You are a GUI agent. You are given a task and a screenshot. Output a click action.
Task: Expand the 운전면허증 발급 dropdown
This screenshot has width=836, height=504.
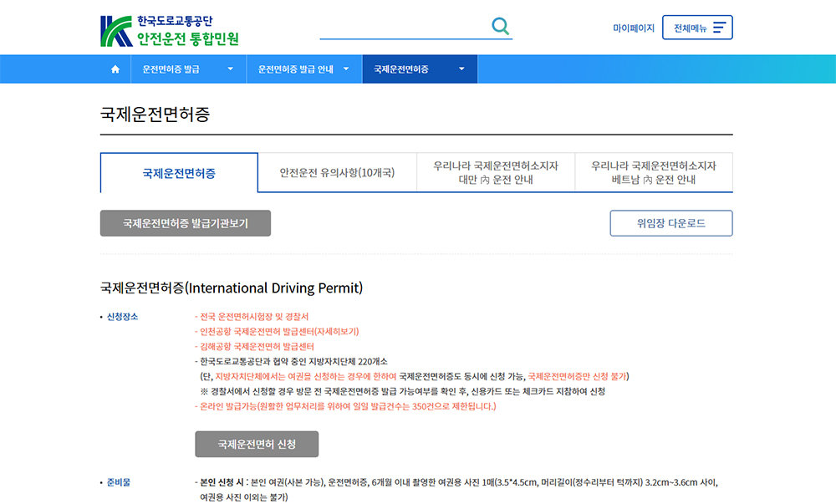[x=188, y=69]
